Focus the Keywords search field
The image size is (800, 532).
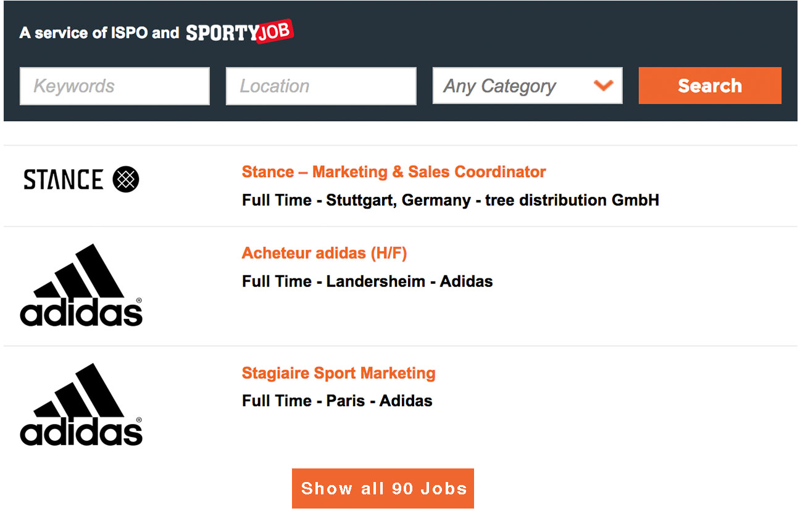coord(115,86)
